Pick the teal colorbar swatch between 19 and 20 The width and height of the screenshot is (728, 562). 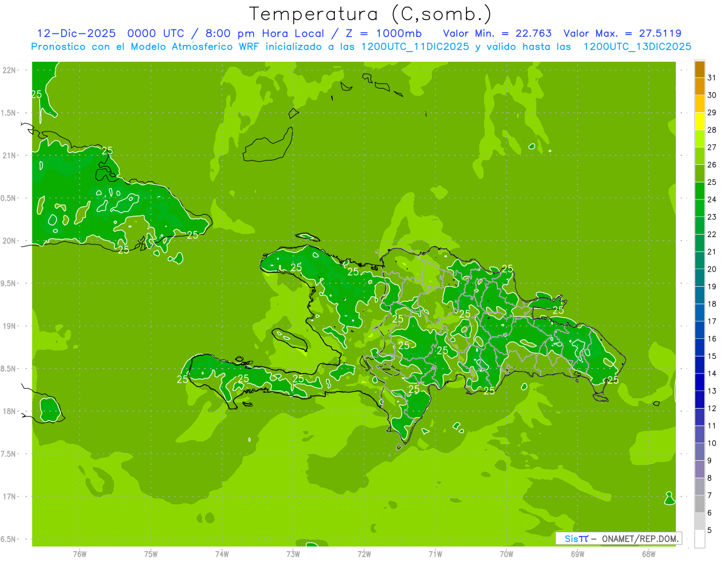pyautogui.click(x=699, y=278)
